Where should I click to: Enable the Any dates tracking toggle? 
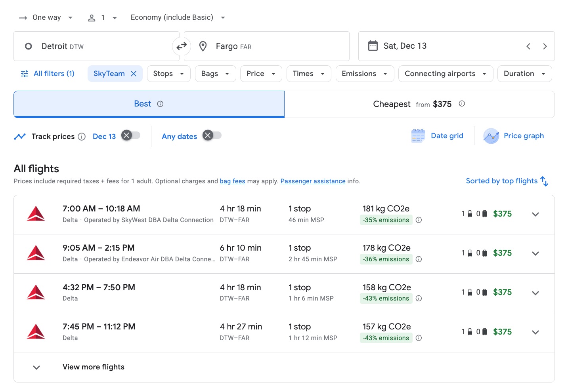(x=212, y=135)
